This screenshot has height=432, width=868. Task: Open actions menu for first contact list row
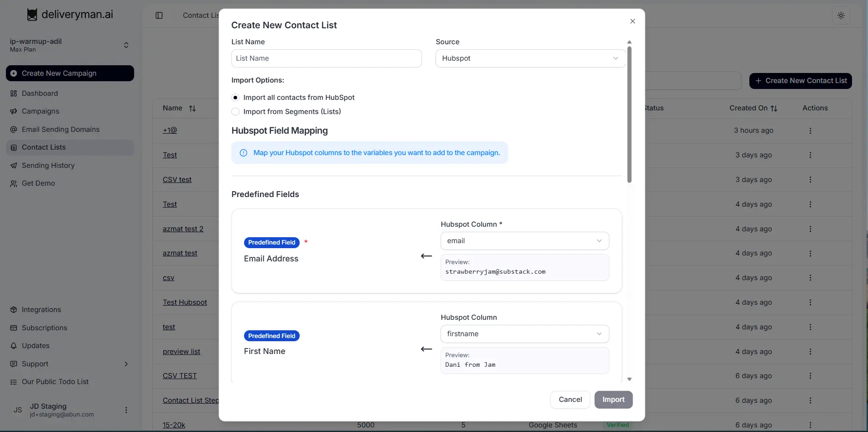(810, 131)
